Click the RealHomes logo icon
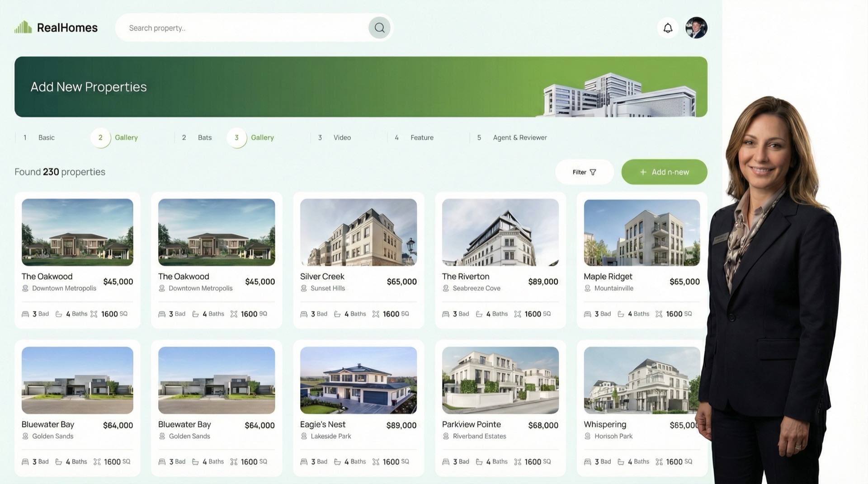Image resolution: width=868 pixels, height=484 pixels. [x=23, y=27]
